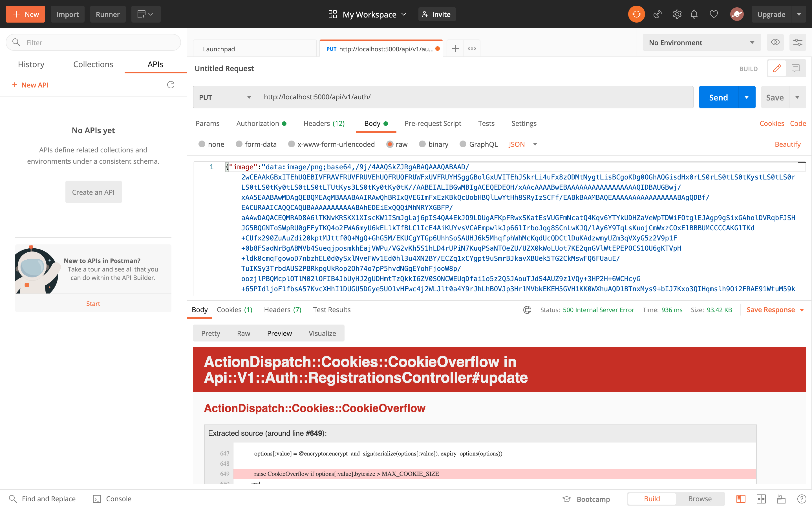Select x-www-form-urlencoded radio button
Viewport: 812px width, 508px height.
click(x=291, y=144)
